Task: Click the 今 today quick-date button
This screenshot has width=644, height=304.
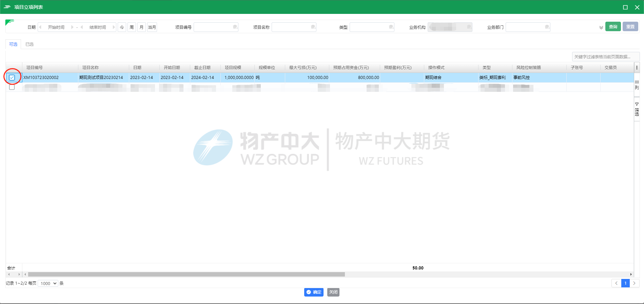Action: pos(122,27)
